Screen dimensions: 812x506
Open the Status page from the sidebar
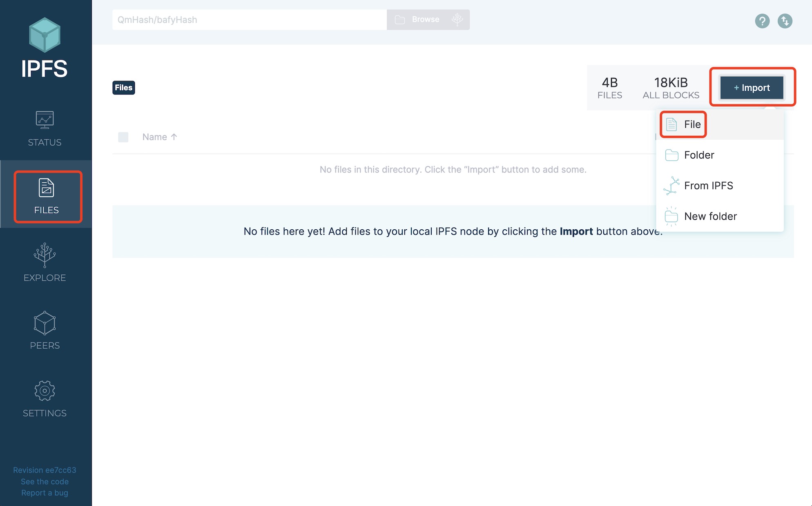click(45, 129)
